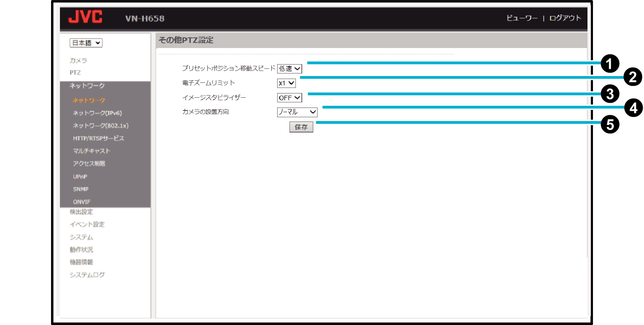Open the システムログ menu
Viewport: 644px width, 325px height.
click(87, 275)
